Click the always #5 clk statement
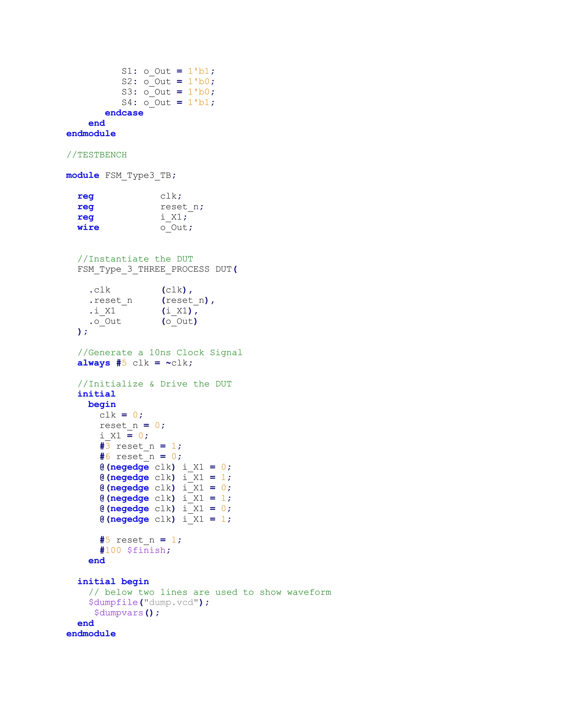Image resolution: width=563 pixels, height=728 pixels. click(x=135, y=363)
